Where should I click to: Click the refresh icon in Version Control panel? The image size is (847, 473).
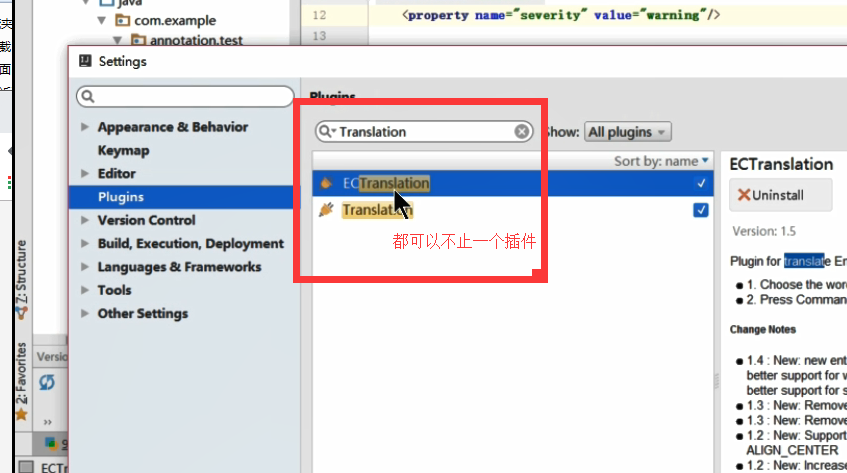tap(47, 382)
